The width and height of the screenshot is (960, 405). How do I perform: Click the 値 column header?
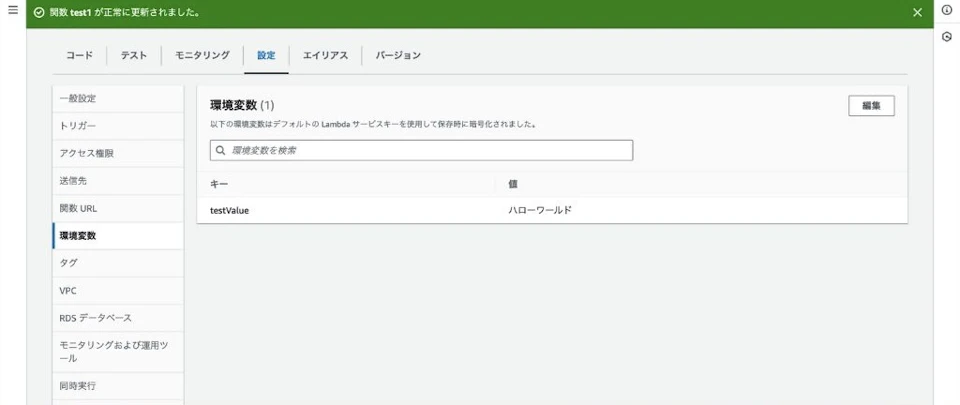(513, 184)
